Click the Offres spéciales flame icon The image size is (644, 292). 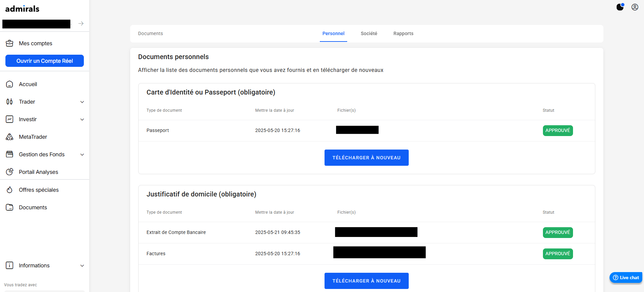coord(9,190)
